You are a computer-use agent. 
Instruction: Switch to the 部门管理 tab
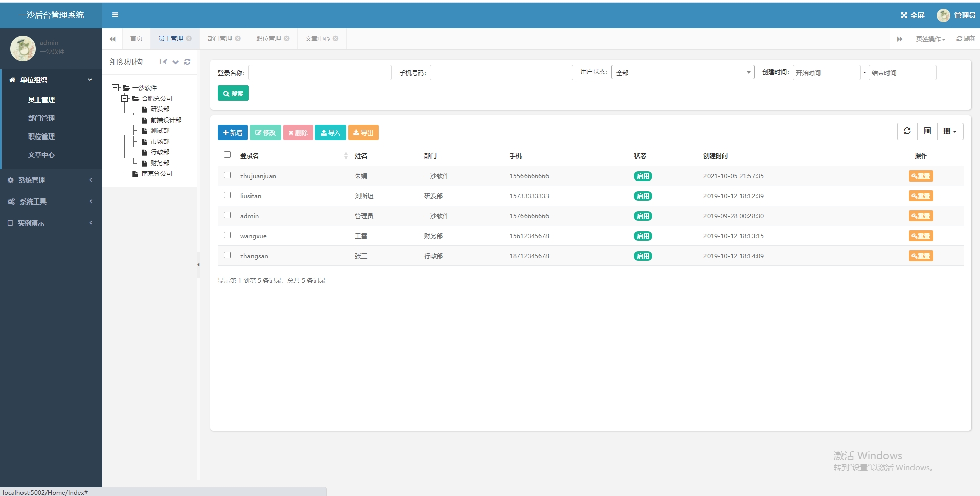pos(220,38)
